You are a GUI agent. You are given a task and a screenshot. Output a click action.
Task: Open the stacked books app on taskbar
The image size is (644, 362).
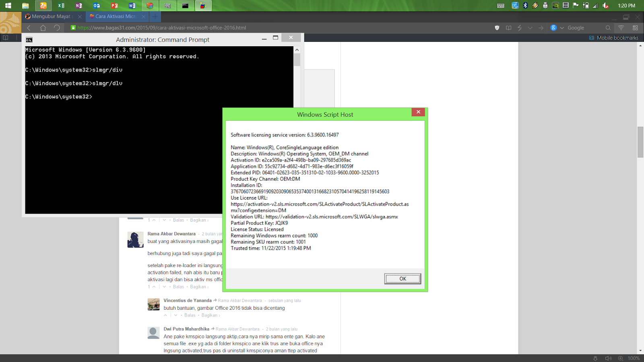[150, 6]
